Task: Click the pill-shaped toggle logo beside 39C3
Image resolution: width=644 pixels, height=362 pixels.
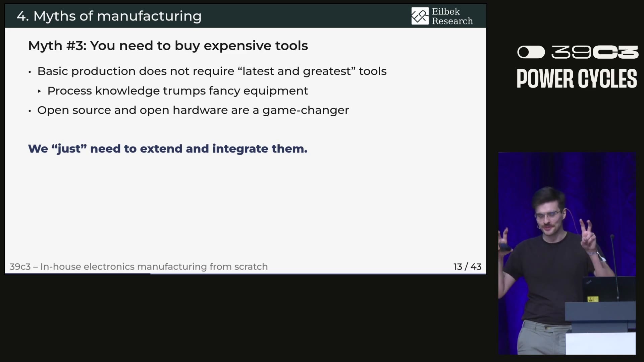Action: pyautogui.click(x=531, y=52)
